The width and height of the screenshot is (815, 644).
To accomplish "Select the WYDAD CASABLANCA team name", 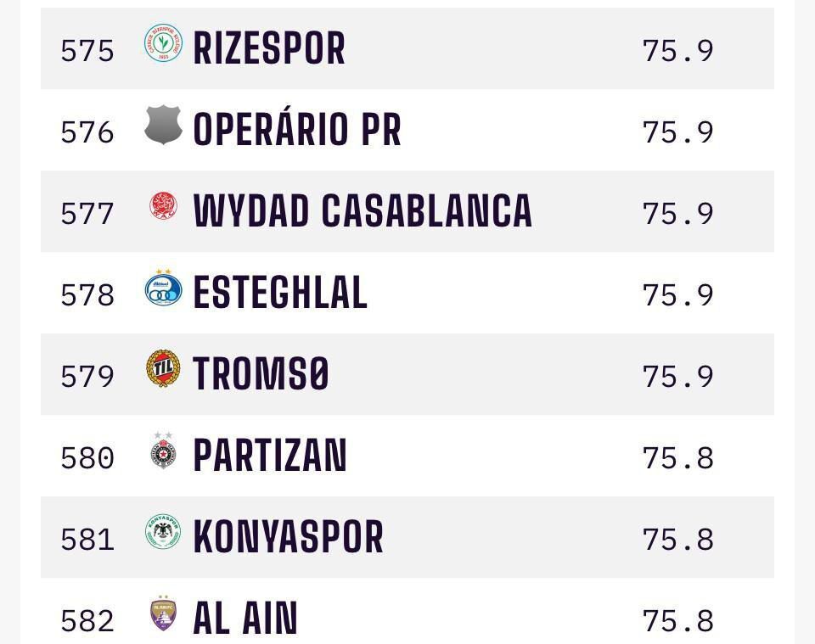I will pos(363,211).
